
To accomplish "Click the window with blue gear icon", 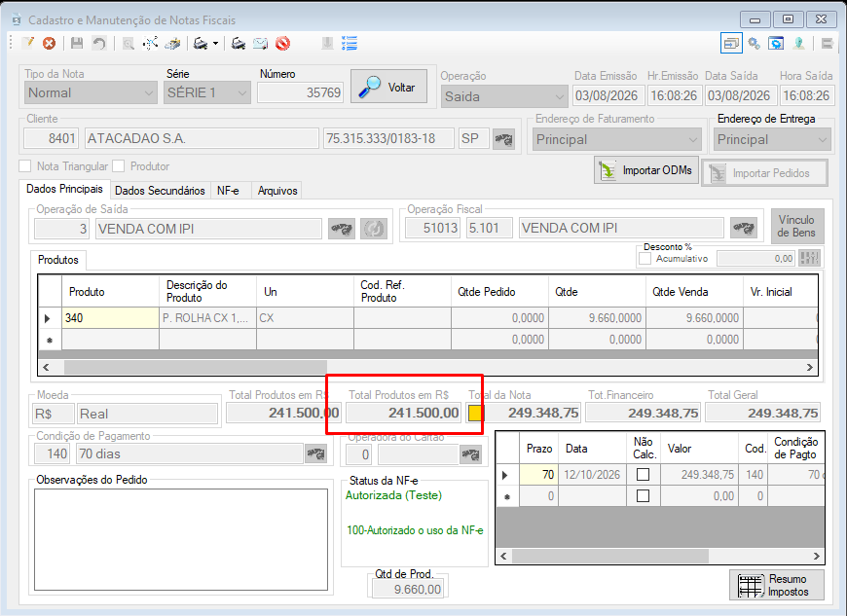I will [776, 43].
